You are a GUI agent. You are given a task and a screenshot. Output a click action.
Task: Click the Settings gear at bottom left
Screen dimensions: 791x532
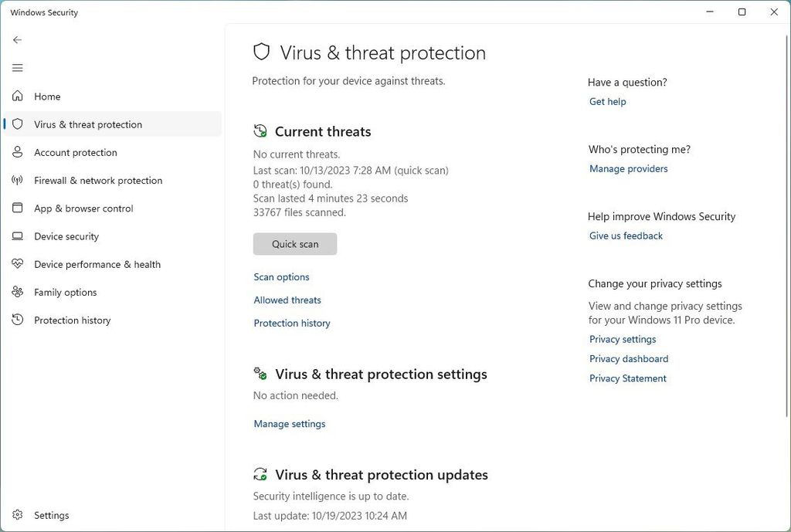click(x=17, y=515)
